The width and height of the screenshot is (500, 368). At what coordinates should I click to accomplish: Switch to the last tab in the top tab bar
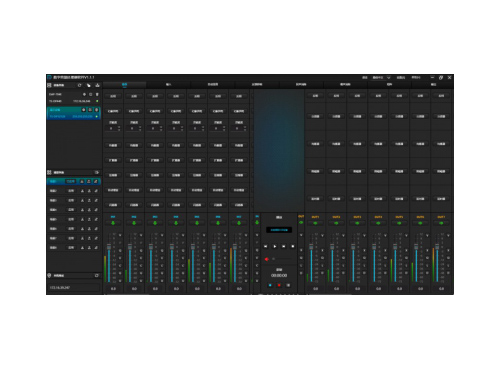click(x=433, y=85)
